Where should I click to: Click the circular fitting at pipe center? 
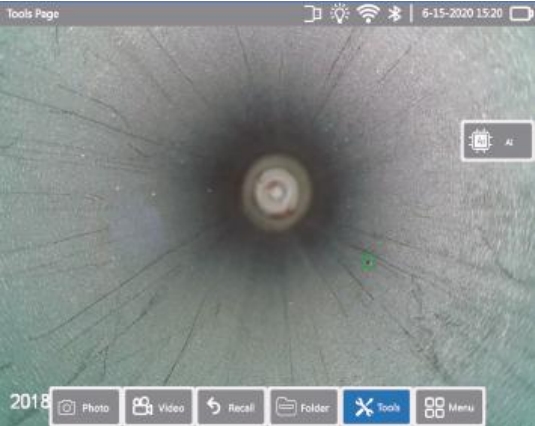(x=277, y=193)
